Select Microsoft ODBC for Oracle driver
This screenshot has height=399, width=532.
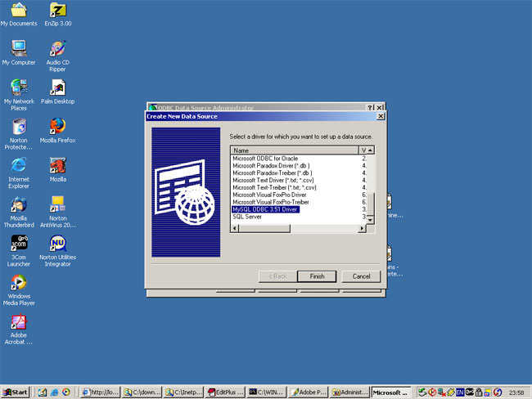[265, 159]
